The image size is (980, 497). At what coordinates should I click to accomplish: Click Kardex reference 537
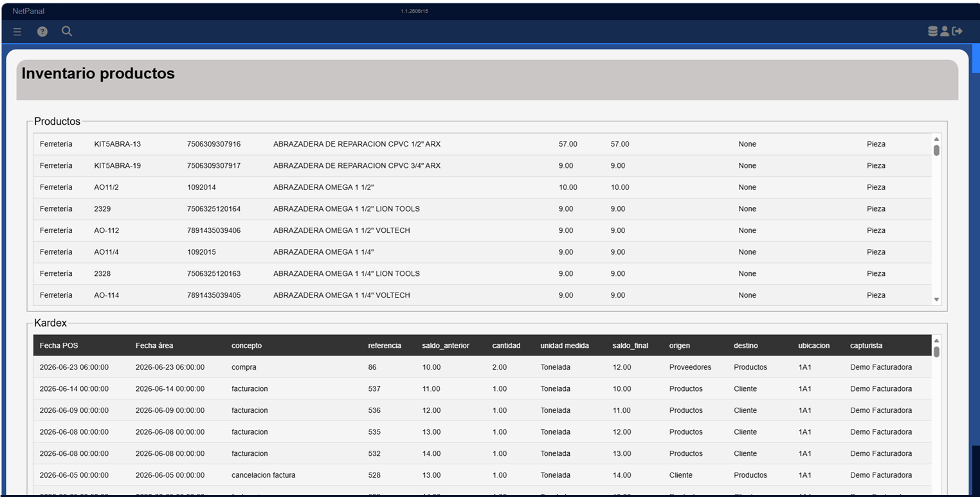tap(374, 389)
